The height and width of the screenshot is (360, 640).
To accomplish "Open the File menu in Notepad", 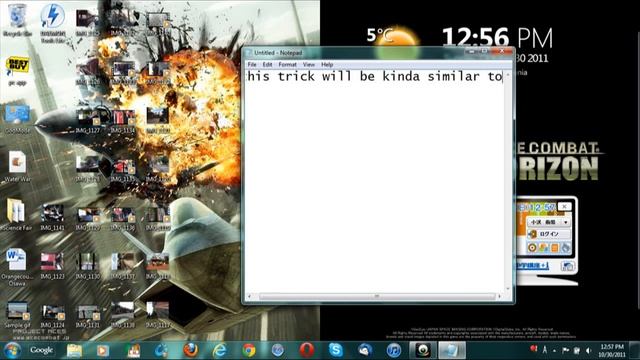I will (x=252, y=64).
